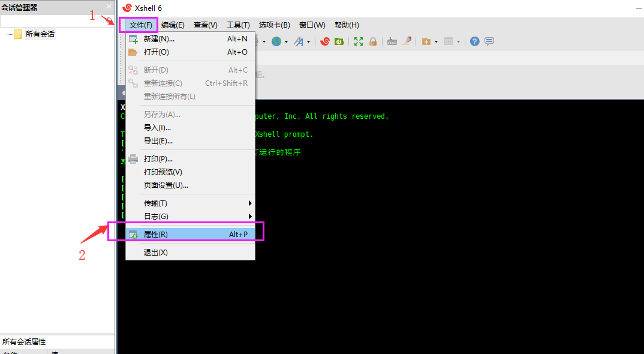Open the blue help question icon
This screenshot has width=644, height=354.
coord(475,41)
